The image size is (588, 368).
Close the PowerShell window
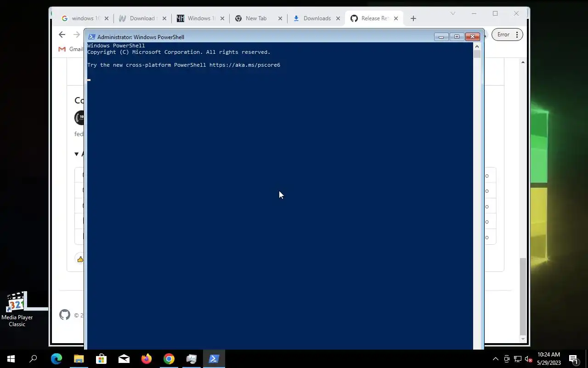472,37
